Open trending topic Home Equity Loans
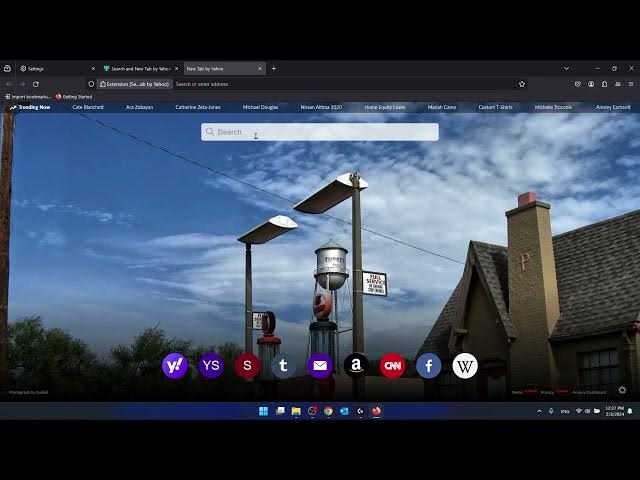The image size is (640, 480). coord(385,107)
